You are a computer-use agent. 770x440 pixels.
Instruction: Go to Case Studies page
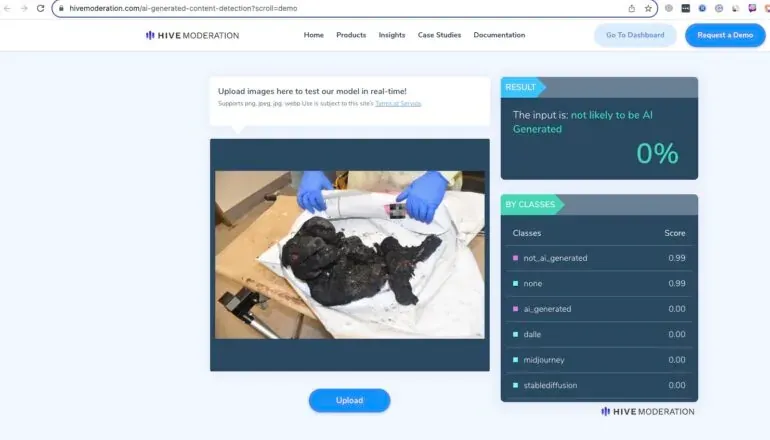(440, 35)
